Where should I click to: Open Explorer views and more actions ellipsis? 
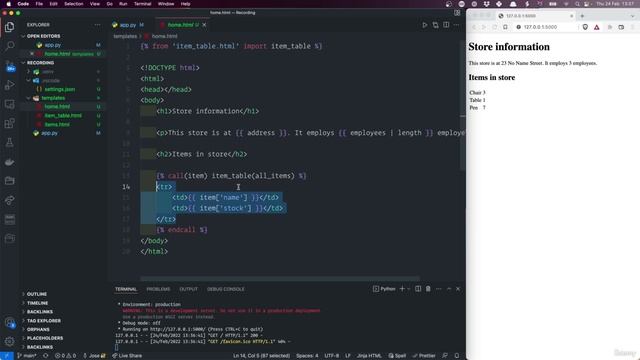pyautogui.click(x=97, y=25)
